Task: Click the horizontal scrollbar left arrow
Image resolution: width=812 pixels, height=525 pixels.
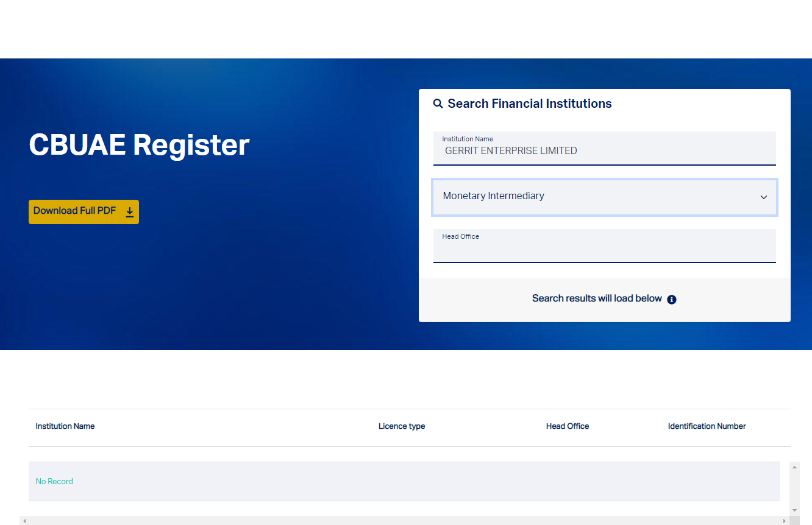Action: point(24,521)
